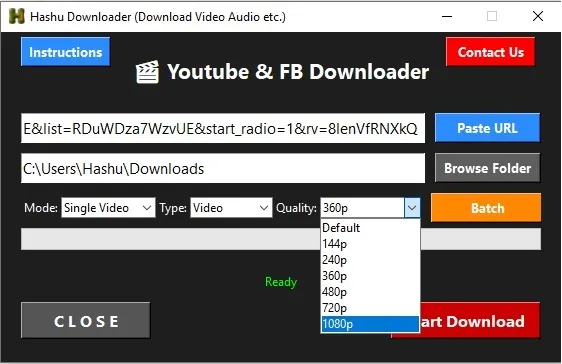Screen dimensions: 562x364
Task: Close the window with the X button
Action: pos(538,16)
